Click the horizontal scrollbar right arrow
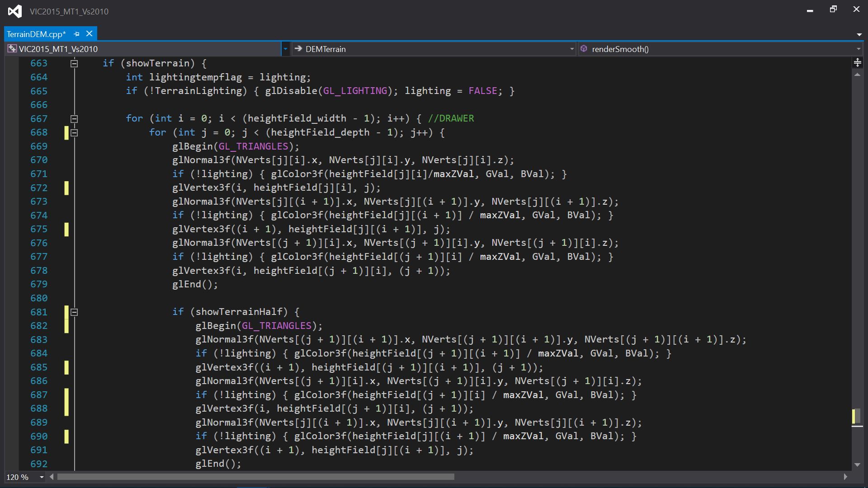868x488 pixels. pos(845,477)
